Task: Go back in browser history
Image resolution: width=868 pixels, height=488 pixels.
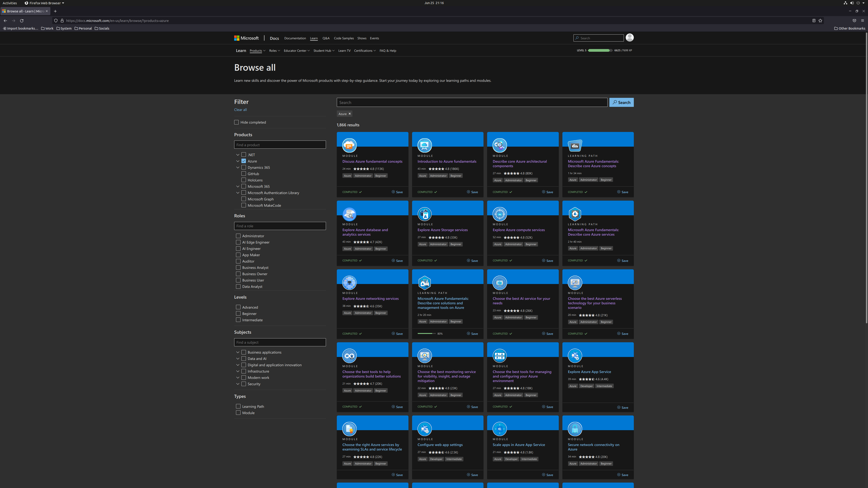Action: 5,21
